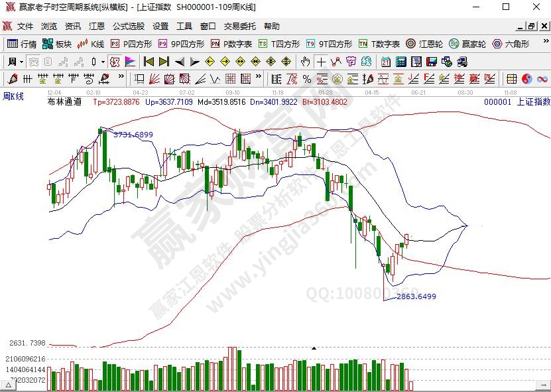Viewport: 551px width, 392px height.
Task: Open the 公式选股 menu
Action: click(129, 27)
